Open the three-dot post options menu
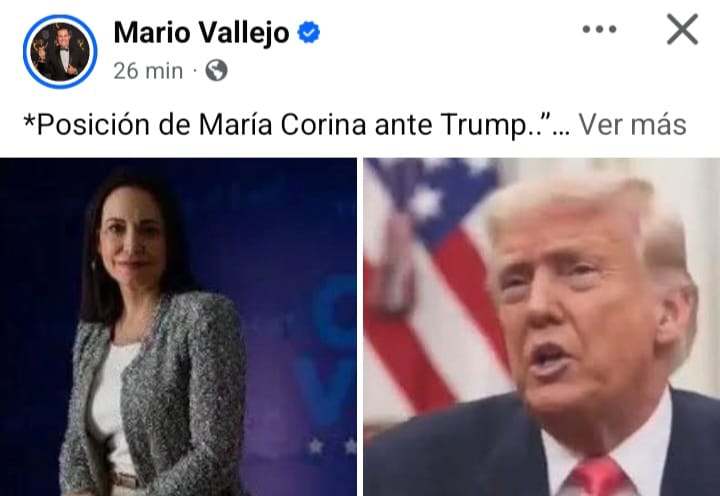 (x=599, y=29)
